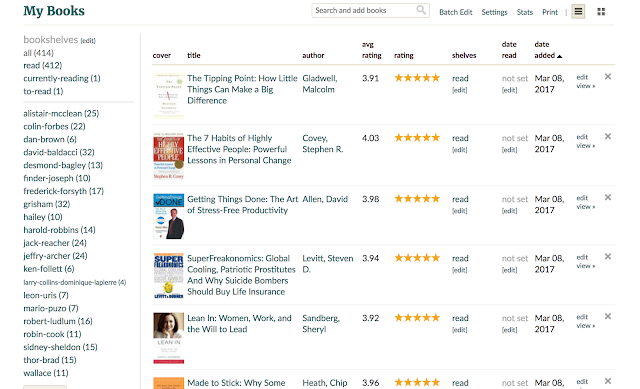
Task: Open the dan-brown (6) shelf
Action: (50, 139)
